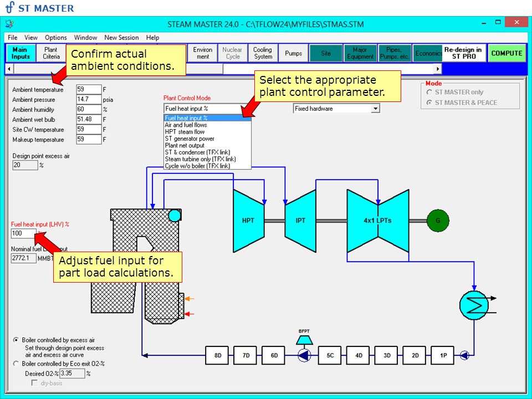532x399 pixels.
Task: Click the boiler steam drum circle
Action: point(175,216)
